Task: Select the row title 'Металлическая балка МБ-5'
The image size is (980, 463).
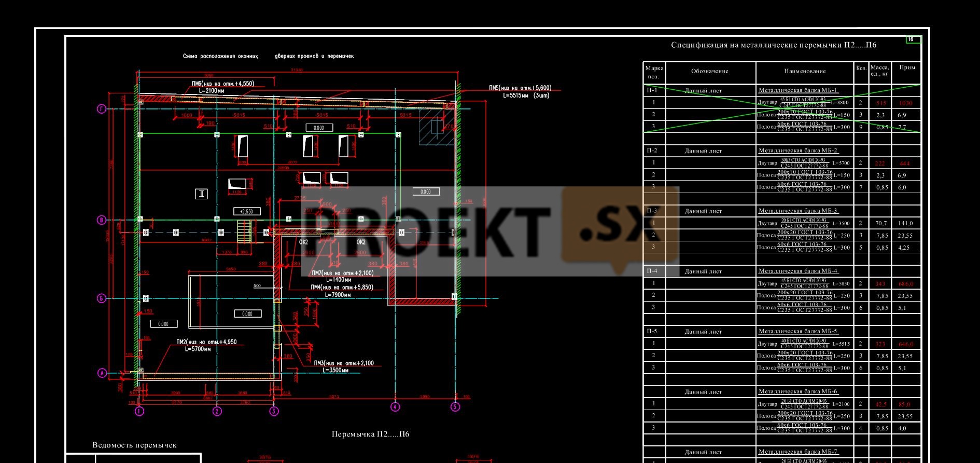Action: 798,331
